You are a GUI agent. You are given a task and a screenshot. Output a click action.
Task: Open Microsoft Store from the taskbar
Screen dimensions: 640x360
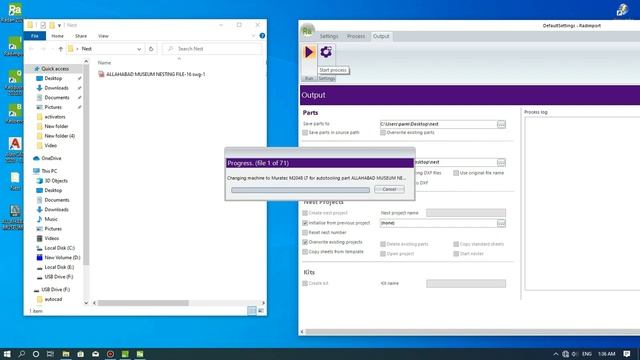coord(80,354)
